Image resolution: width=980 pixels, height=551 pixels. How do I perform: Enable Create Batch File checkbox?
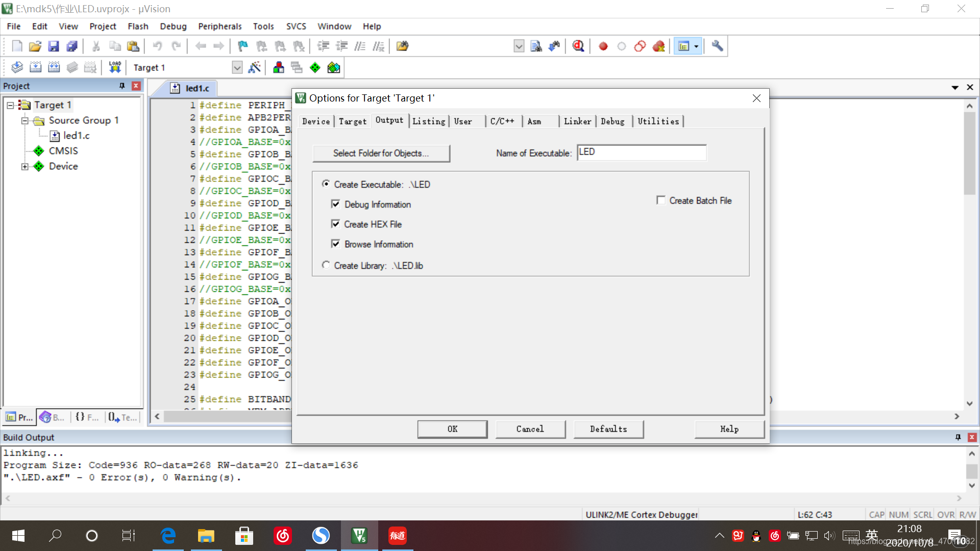coord(661,200)
